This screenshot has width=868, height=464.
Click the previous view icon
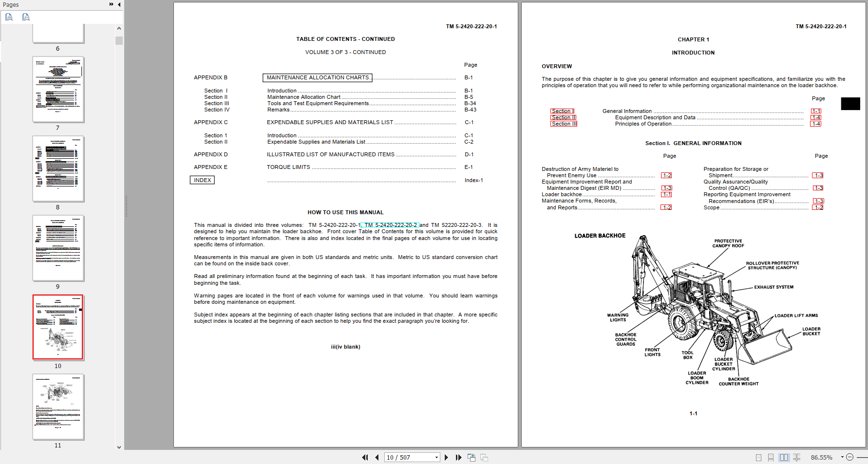(471, 457)
